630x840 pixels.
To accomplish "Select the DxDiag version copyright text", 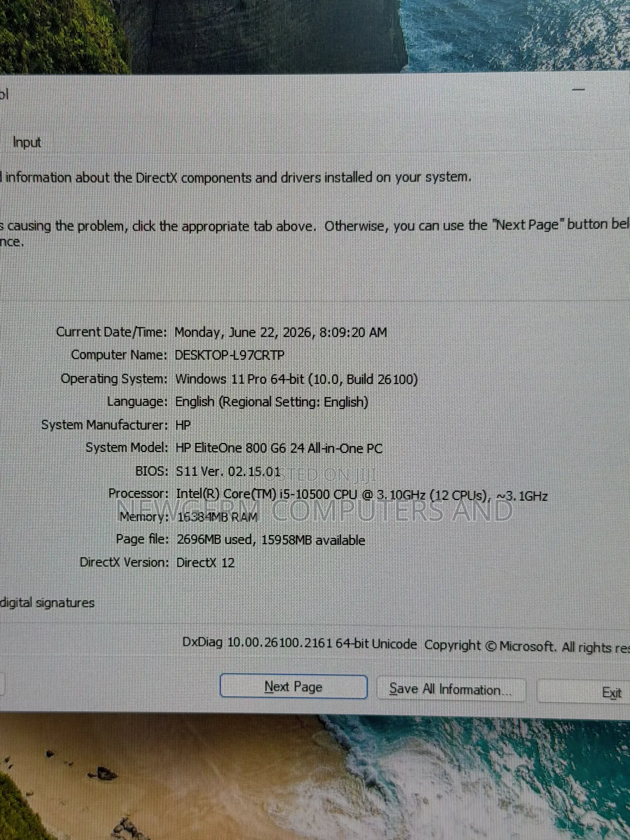I will point(406,645).
